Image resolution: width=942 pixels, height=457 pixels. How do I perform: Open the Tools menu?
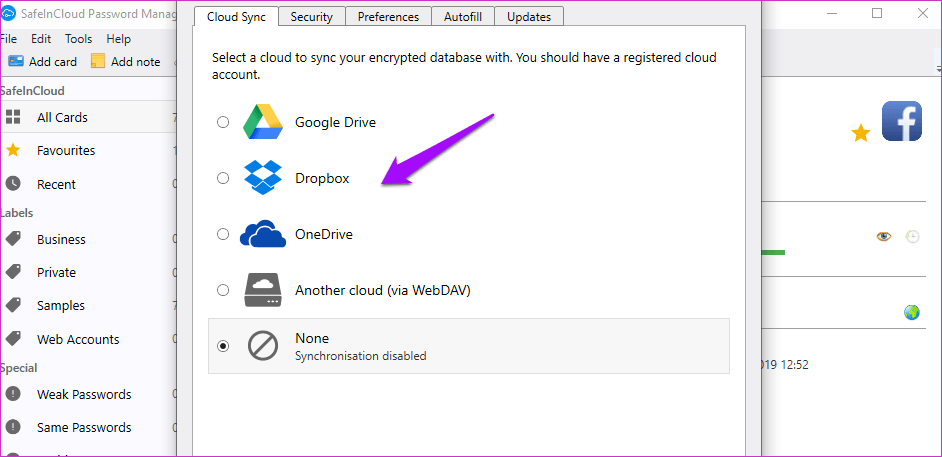tap(79, 39)
